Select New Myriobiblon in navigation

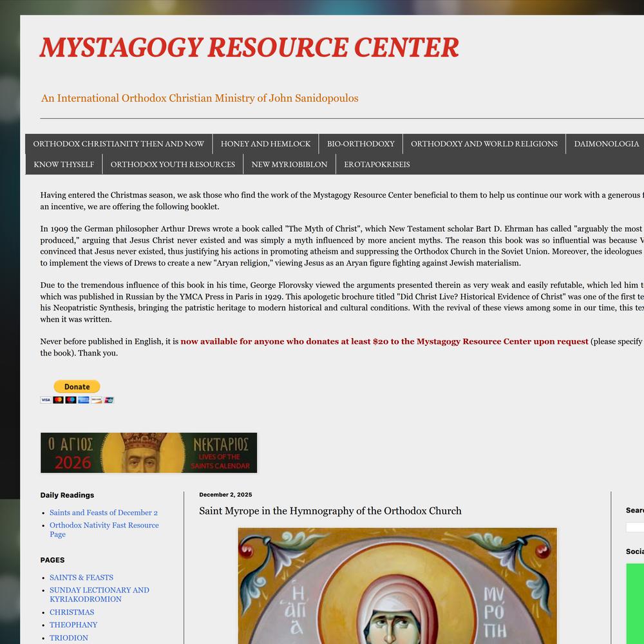pos(289,164)
